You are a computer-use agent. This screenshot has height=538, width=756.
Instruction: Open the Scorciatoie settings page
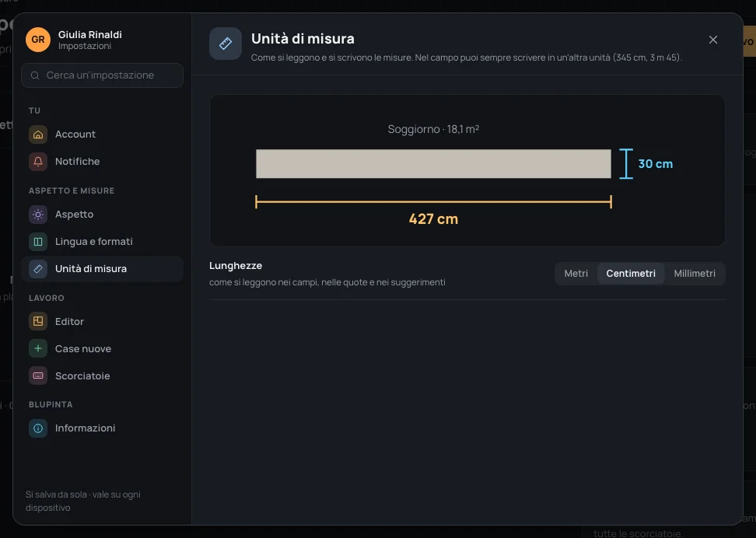pos(102,376)
